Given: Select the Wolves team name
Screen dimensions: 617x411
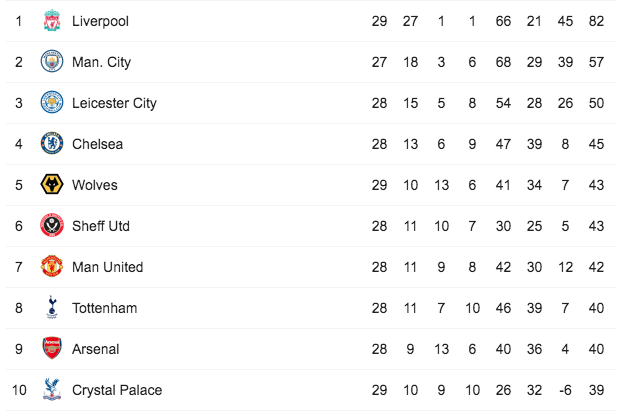Looking at the screenshot, I should (95, 185).
